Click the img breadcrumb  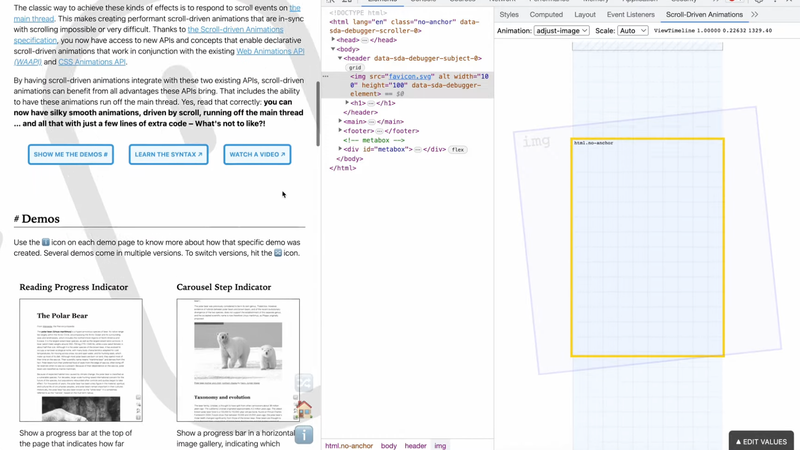point(440,446)
